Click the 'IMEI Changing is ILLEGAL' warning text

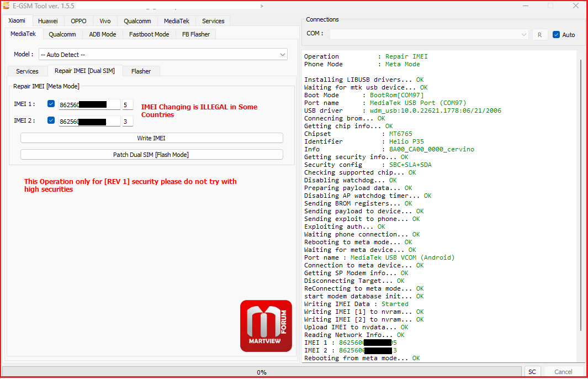pos(199,110)
